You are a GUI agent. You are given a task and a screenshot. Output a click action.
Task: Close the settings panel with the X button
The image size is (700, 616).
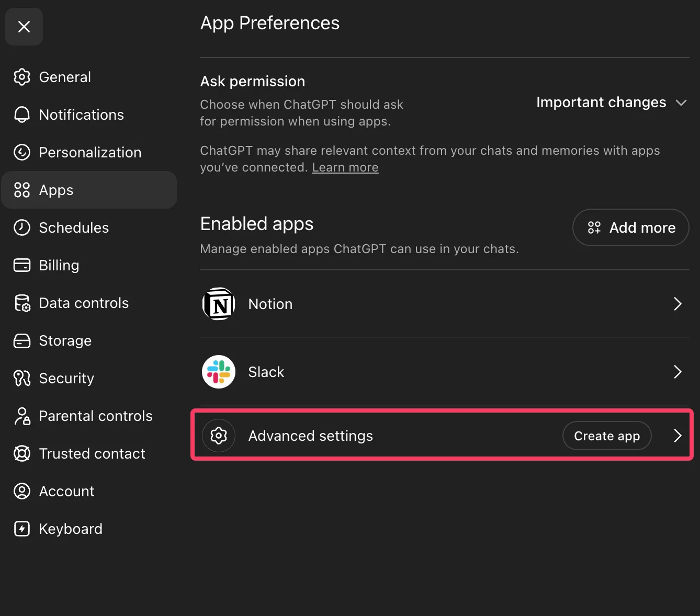click(24, 27)
